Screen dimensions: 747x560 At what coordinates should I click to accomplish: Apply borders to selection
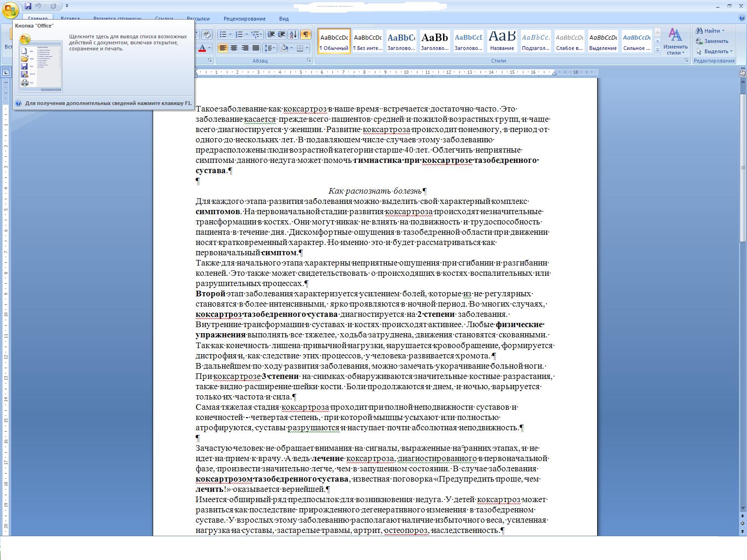(300, 48)
